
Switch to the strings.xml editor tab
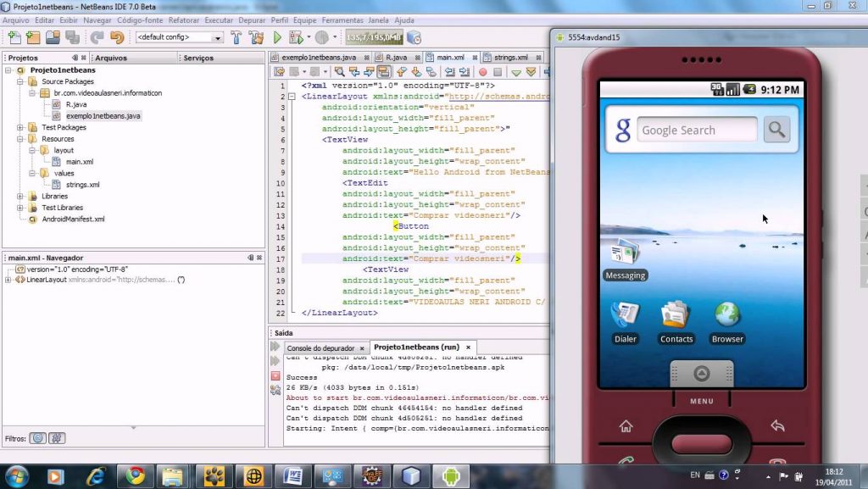pos(511,57)
